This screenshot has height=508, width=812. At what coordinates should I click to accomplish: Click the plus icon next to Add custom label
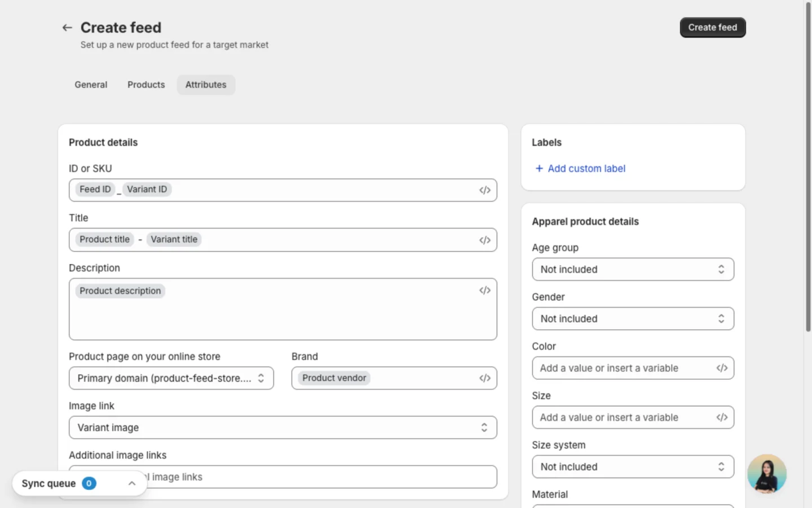click(x=539, y=169)
